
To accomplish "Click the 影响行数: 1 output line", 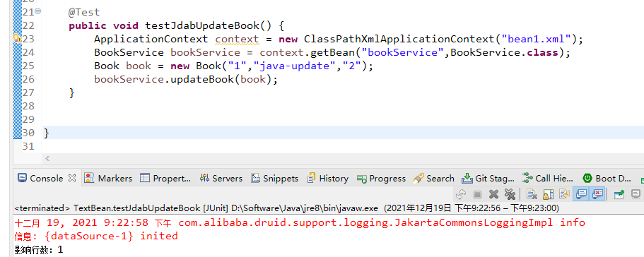I will [x=39, y=250].
